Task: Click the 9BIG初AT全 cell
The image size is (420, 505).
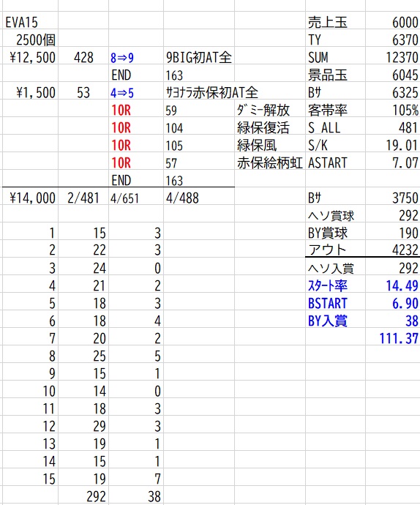Action: pos(199,58)
